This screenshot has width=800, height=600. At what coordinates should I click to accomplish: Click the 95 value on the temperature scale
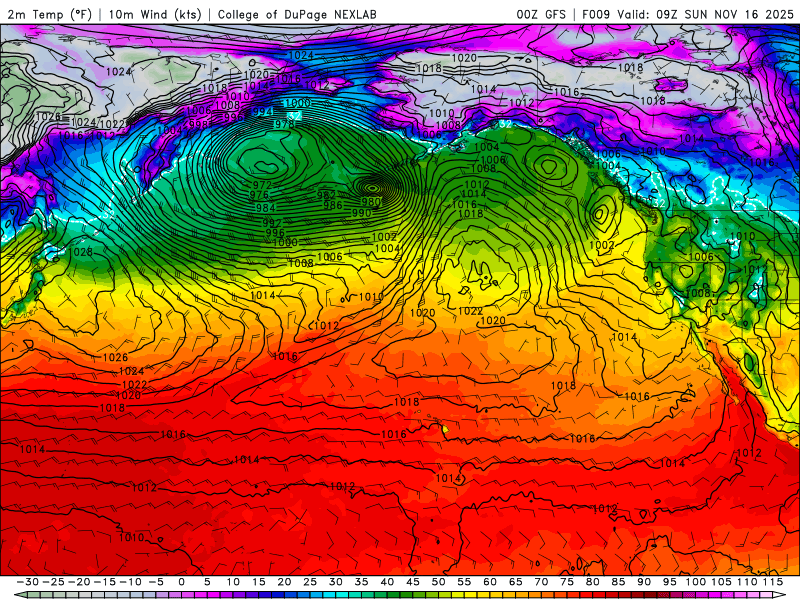pyautogui.click(x=669, y=582)
